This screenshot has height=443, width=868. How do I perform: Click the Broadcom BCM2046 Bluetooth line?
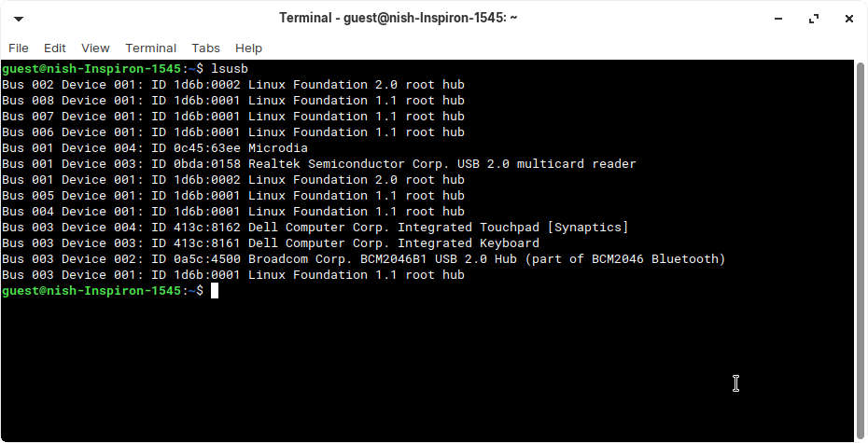coord(364,259)
